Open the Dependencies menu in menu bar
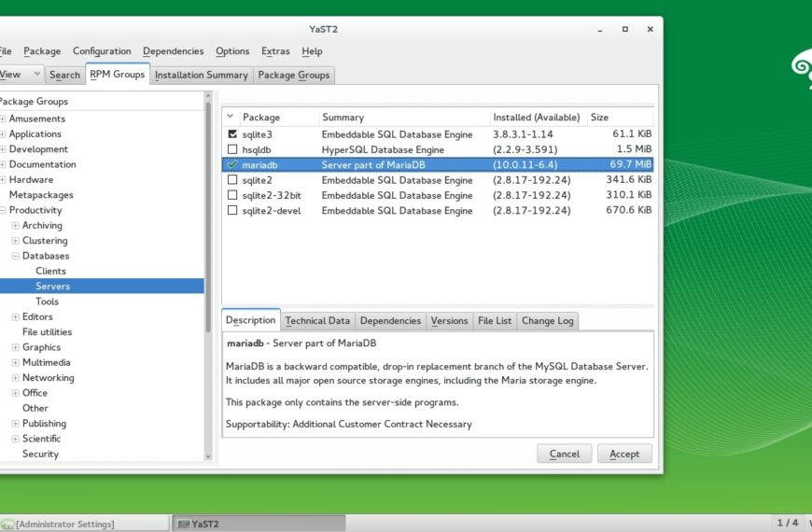Screen dimensions: 812x532 point(173,51)
